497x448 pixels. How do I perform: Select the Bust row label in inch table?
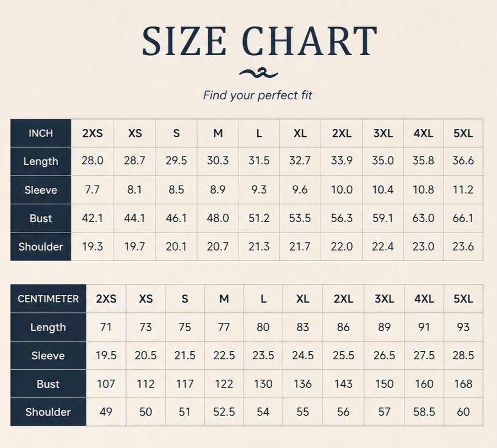[41, 218]
